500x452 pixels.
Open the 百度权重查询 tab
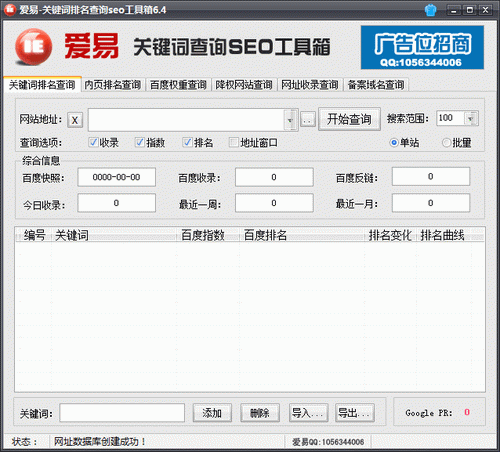pos(178,85)
